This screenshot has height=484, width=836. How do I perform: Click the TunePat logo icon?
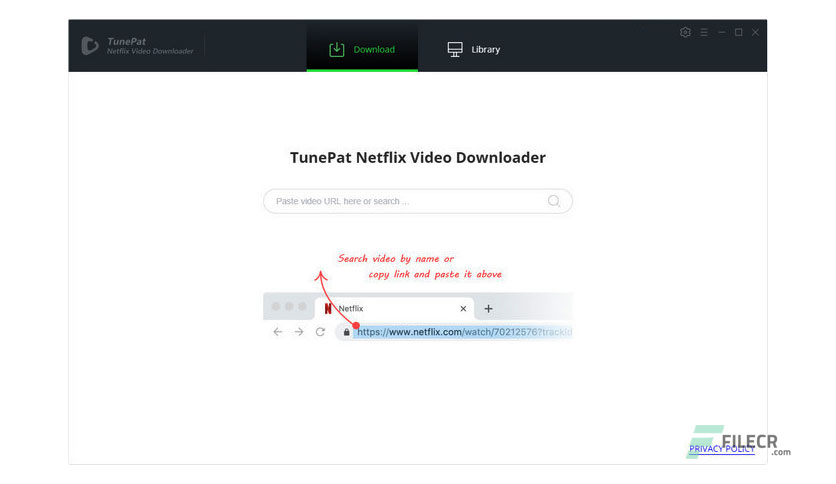pos(90,46)
